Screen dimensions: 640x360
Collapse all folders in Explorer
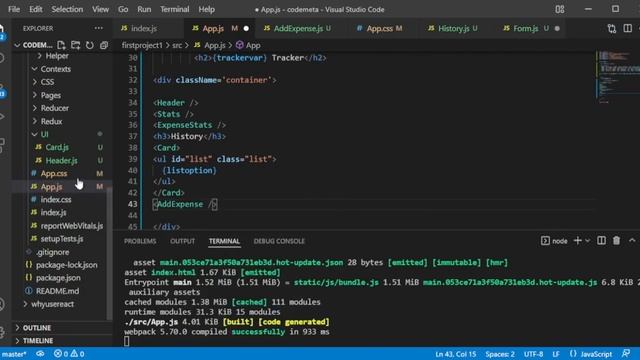[104, 45]
